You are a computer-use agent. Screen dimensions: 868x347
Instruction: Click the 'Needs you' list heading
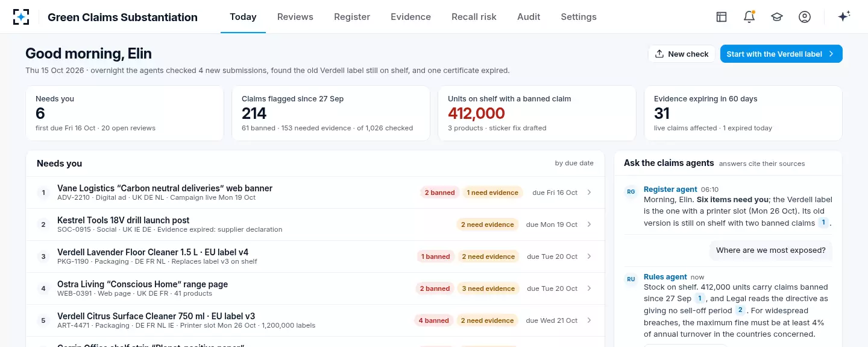tap(59, 164)
